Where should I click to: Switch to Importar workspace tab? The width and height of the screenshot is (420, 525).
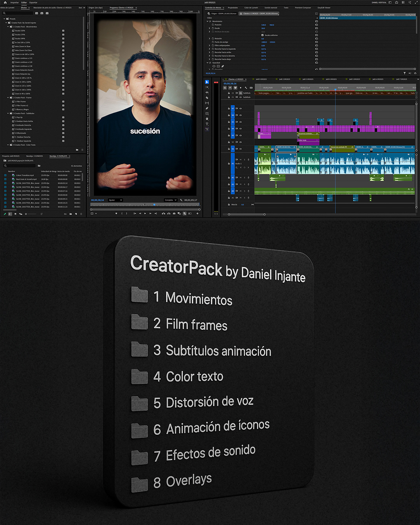tap(14, 2)
